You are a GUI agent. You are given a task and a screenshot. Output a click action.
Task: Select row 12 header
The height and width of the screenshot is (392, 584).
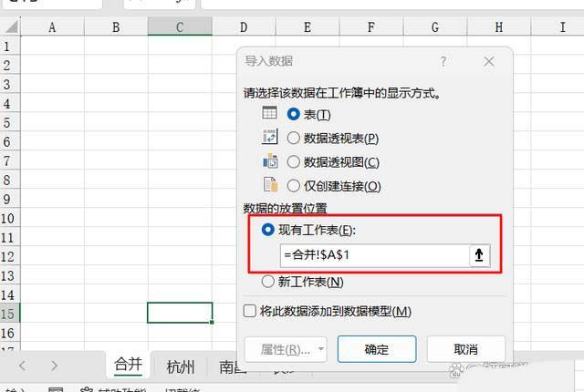point(10,256)
